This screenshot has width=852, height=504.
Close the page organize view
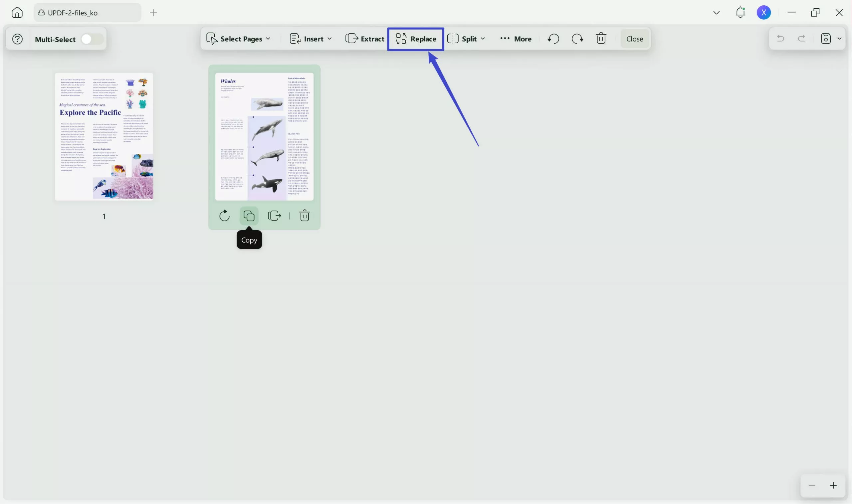(x=634, y=38)
